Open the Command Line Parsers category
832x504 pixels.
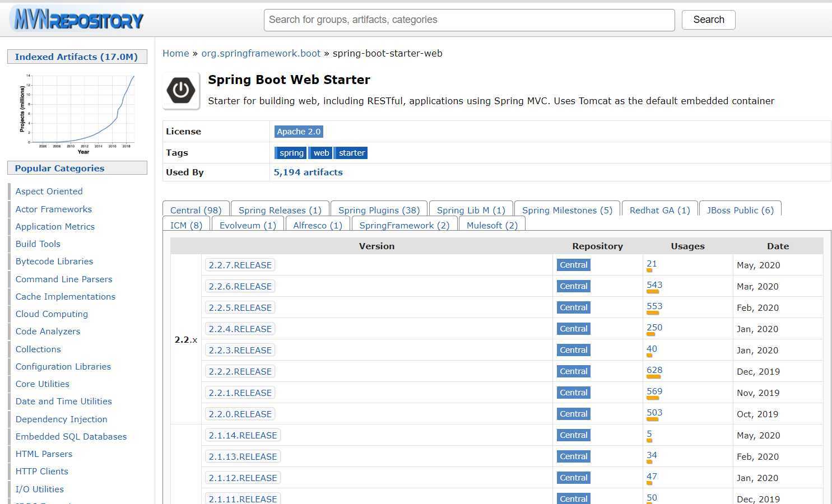click(64, 279)
